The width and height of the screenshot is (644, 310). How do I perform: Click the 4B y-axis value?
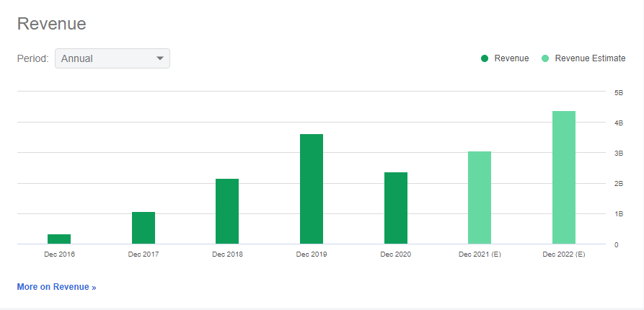(x=619, y=123)
